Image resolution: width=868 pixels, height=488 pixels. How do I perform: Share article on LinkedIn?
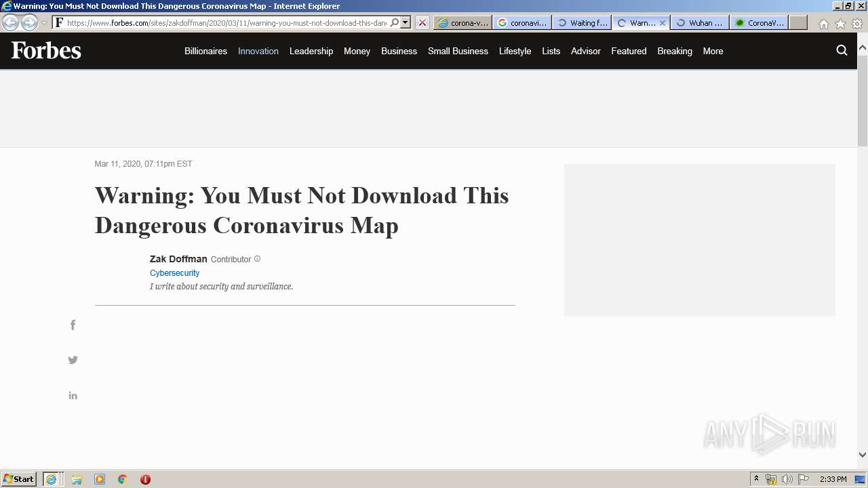coord(73,395)
